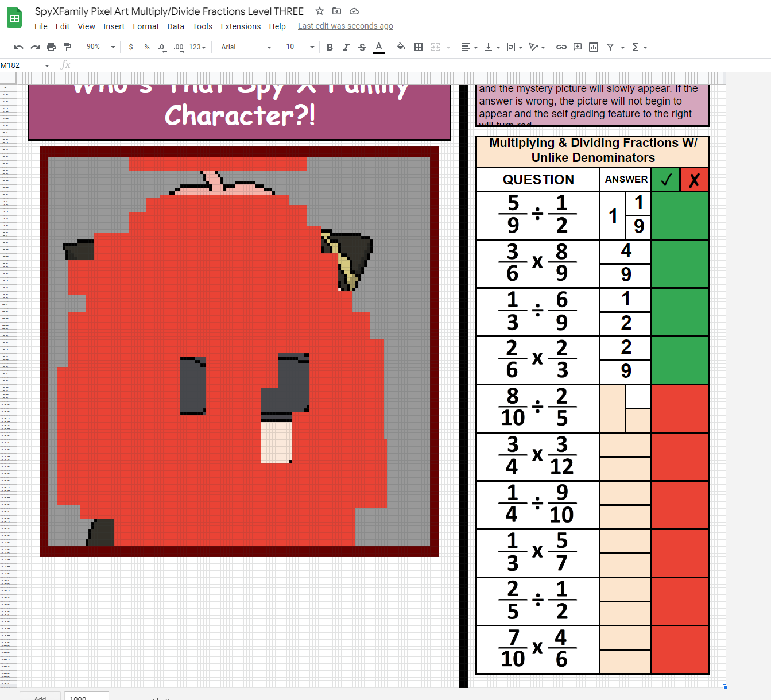
Task: Open text wrapping dropdown
Action: 514,47
